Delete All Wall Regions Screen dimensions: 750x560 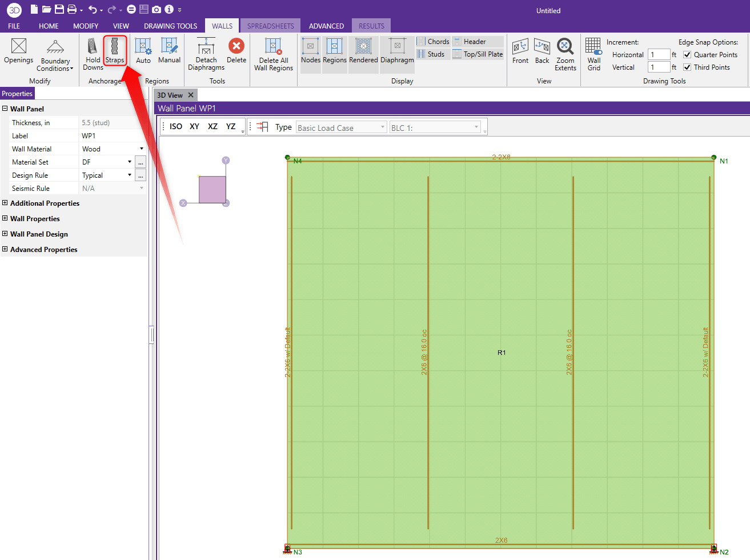[x=273, y=54]
